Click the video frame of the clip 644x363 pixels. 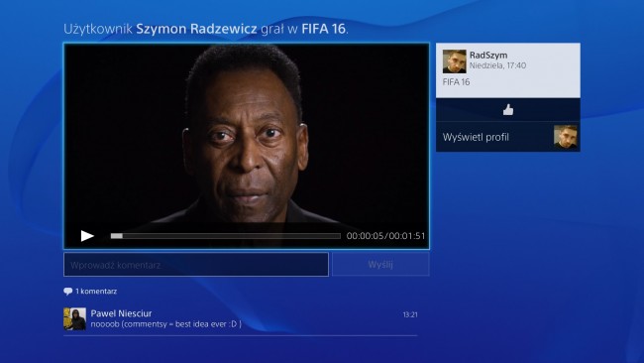[x=247, y=136]
